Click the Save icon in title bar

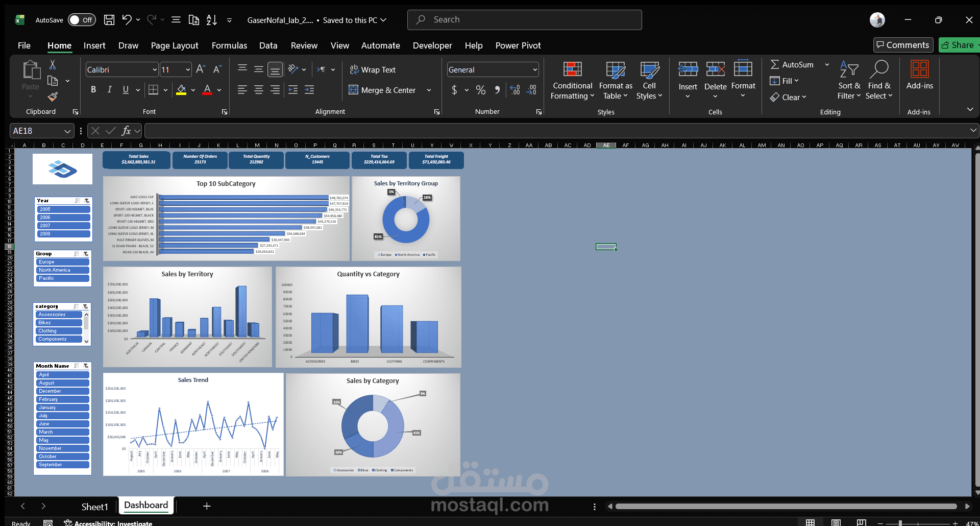point(109,20)
